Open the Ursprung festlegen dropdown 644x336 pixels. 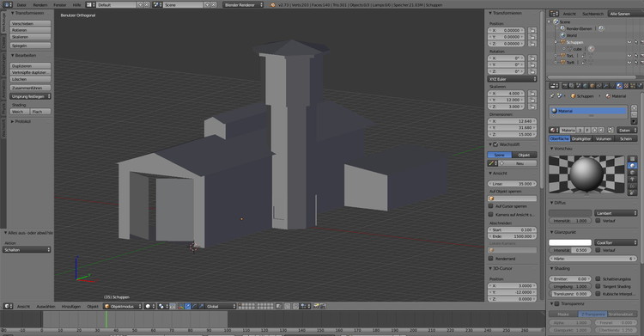pos(31,96)
